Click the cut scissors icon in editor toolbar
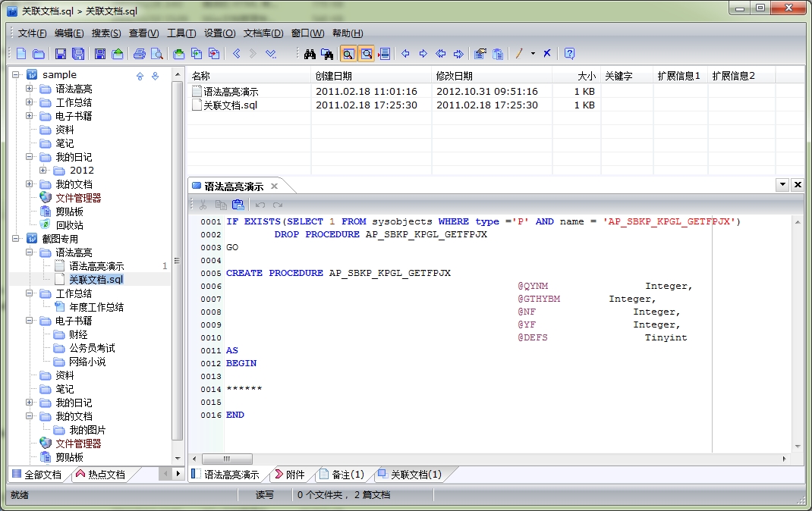The image size is (812, 511). 203,205
